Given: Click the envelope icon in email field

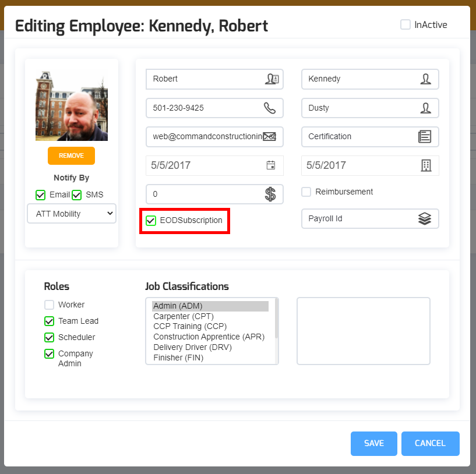Looking at the screenshot, I should pos(269,137).
